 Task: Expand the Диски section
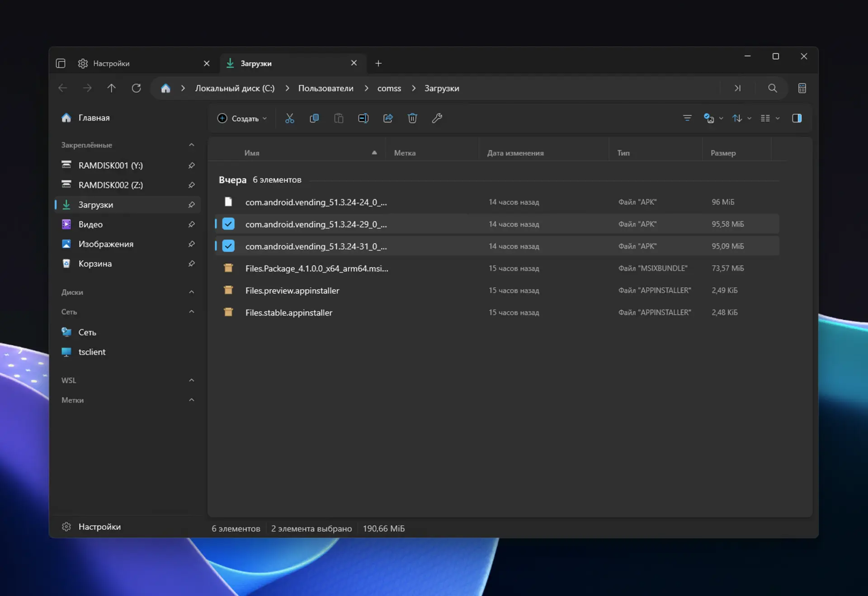pyautogui.click(x=191, y=292)
